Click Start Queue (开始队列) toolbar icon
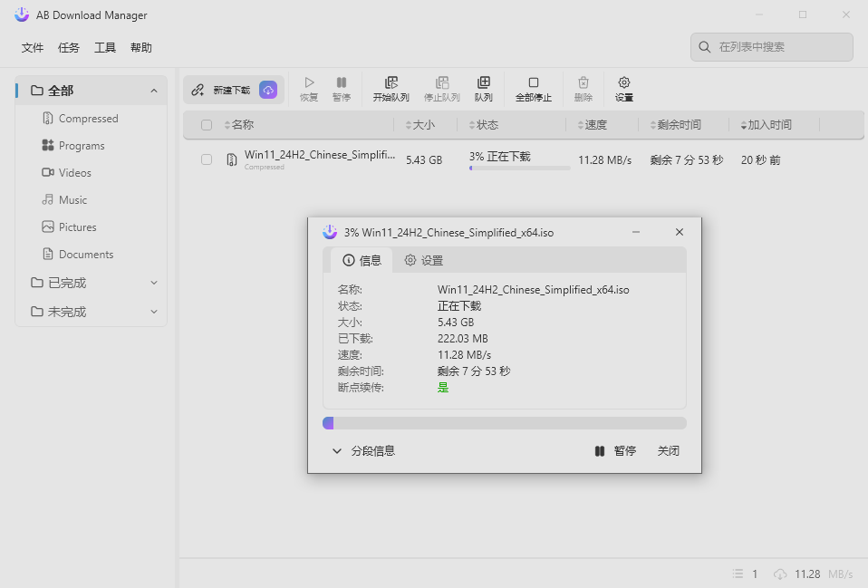The image size is (868, 588). [391, 82]
